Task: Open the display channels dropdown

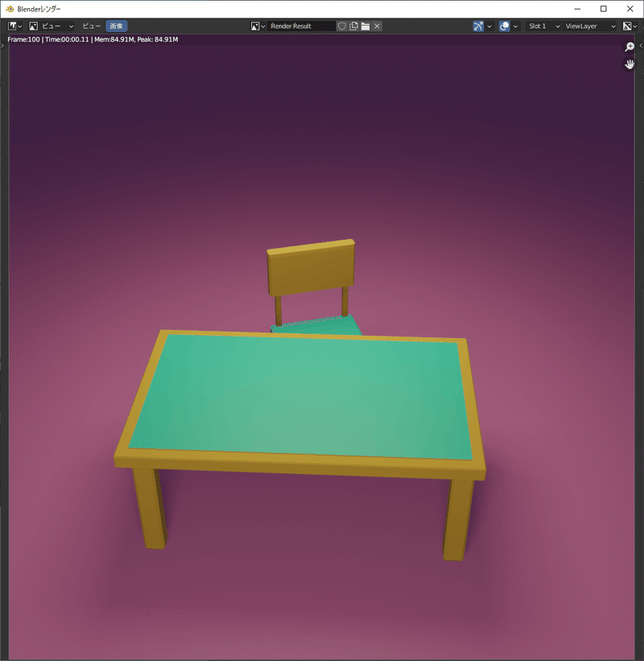Action: click(630, 26)
